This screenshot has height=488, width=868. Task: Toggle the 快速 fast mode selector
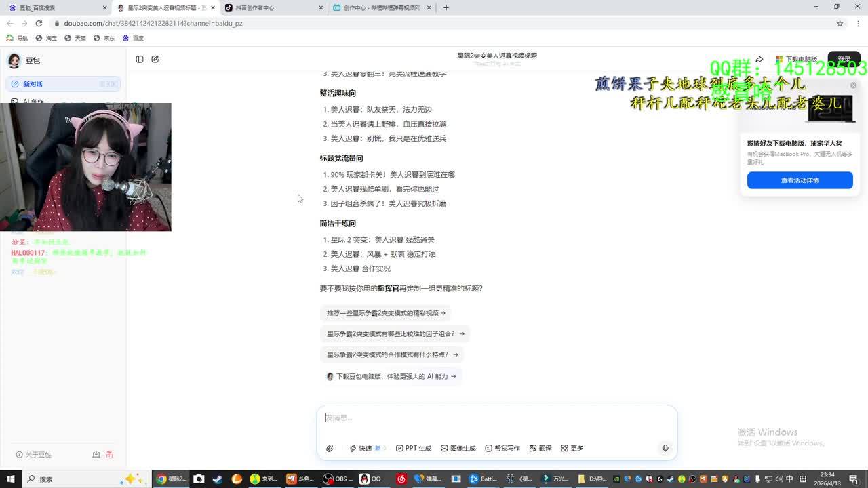[365, 448]
